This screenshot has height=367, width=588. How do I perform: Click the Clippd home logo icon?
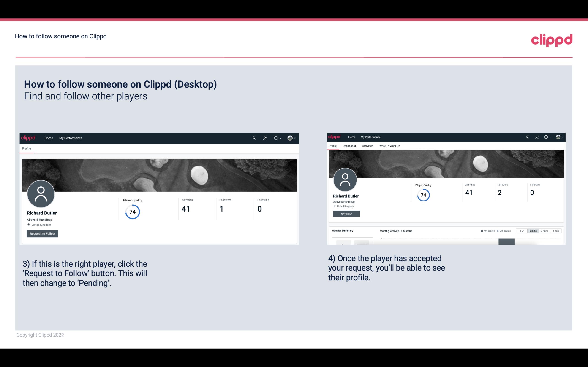[x=29, y=138]
